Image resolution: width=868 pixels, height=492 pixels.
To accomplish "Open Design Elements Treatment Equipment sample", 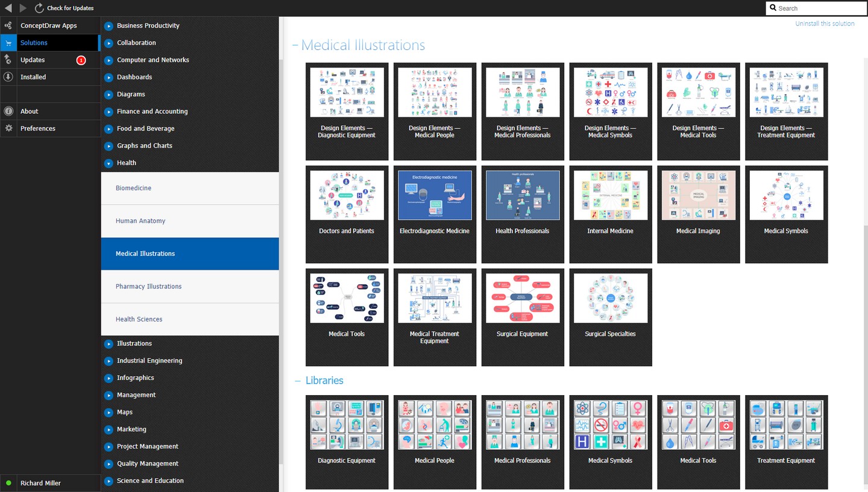I will tap(787, 111).
